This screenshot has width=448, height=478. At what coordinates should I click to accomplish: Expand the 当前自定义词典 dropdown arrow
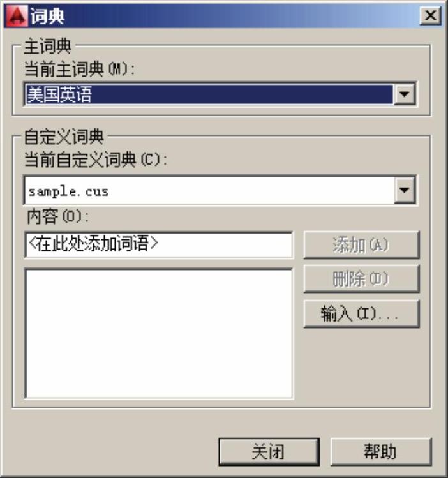(x=405, y=191)
